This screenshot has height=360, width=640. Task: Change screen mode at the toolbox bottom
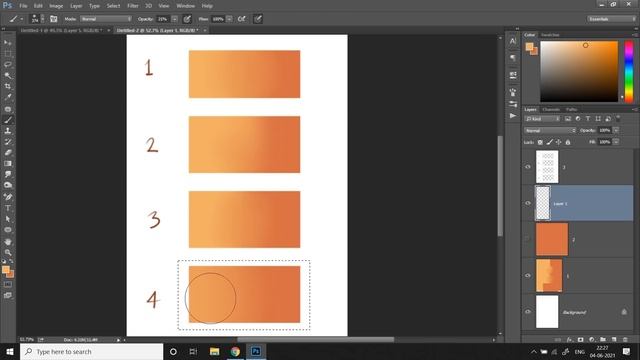point(8,296)
